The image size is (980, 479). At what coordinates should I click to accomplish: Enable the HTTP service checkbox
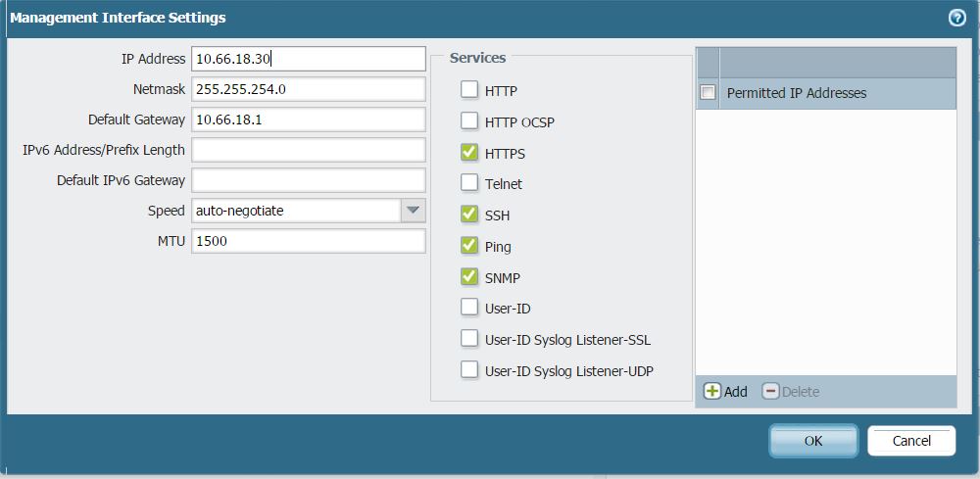click(x=469, y=90)
